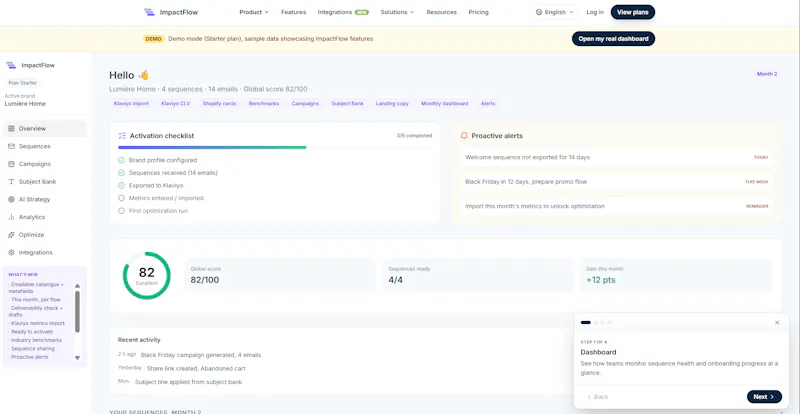Viewport: 800px width, 414px height.
Task: Click the waving hand emoji beside Hello
Action: pyautogui.click(x=144, y=76)
